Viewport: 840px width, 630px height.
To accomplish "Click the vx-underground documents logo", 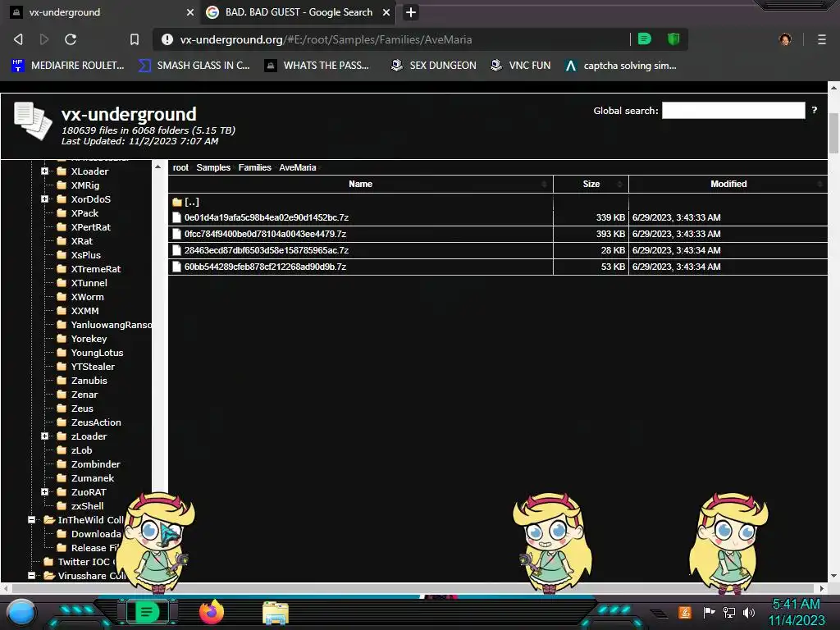I will tap(33, 121).
